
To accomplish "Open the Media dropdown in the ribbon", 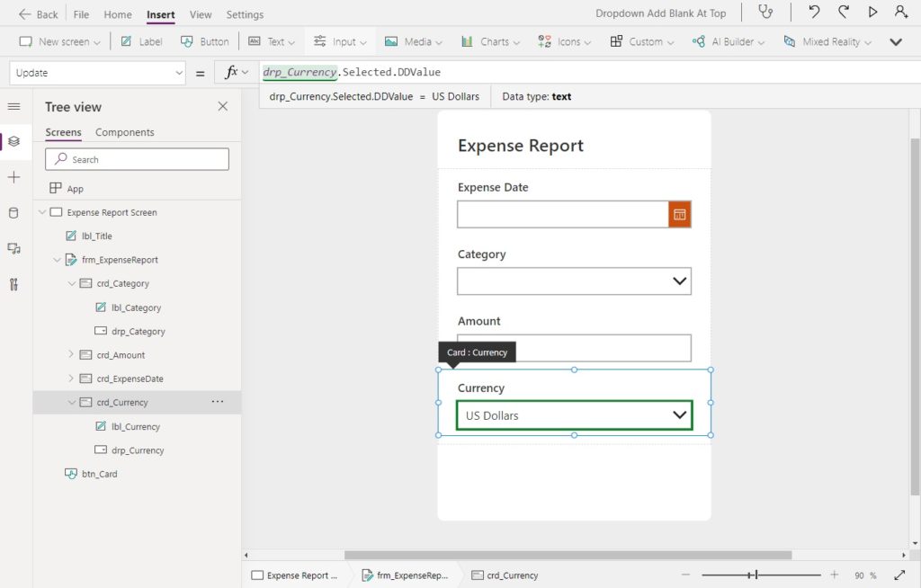I will pyautogui.click(x=414, y=41).
